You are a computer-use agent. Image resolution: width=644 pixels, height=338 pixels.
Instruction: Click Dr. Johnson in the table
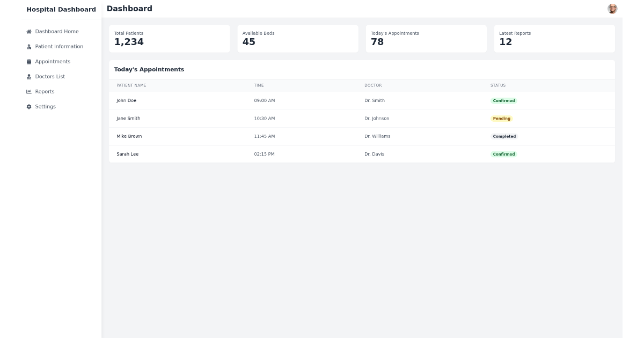(x=377, y=119)
